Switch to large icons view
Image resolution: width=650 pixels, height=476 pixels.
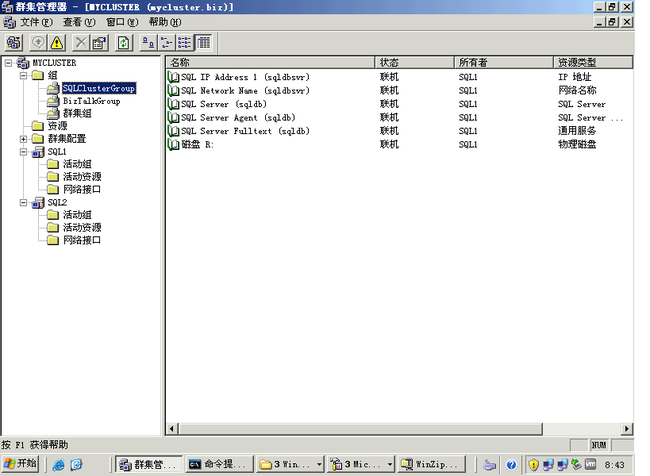(x=148, y=42)
